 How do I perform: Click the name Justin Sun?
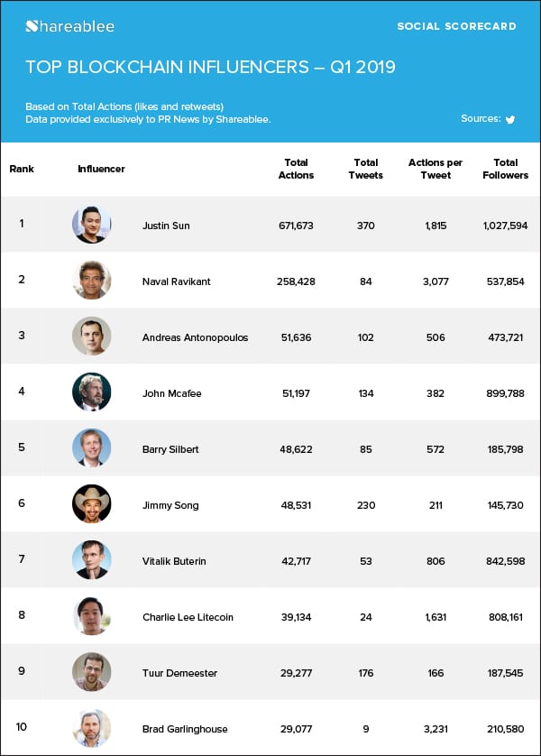pyautogui.click(x=165, y=226)
